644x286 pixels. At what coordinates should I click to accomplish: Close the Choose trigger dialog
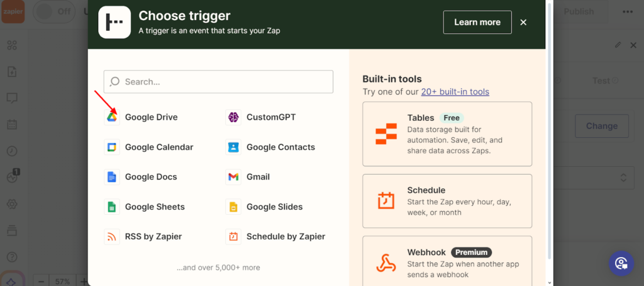coord(523,22)
